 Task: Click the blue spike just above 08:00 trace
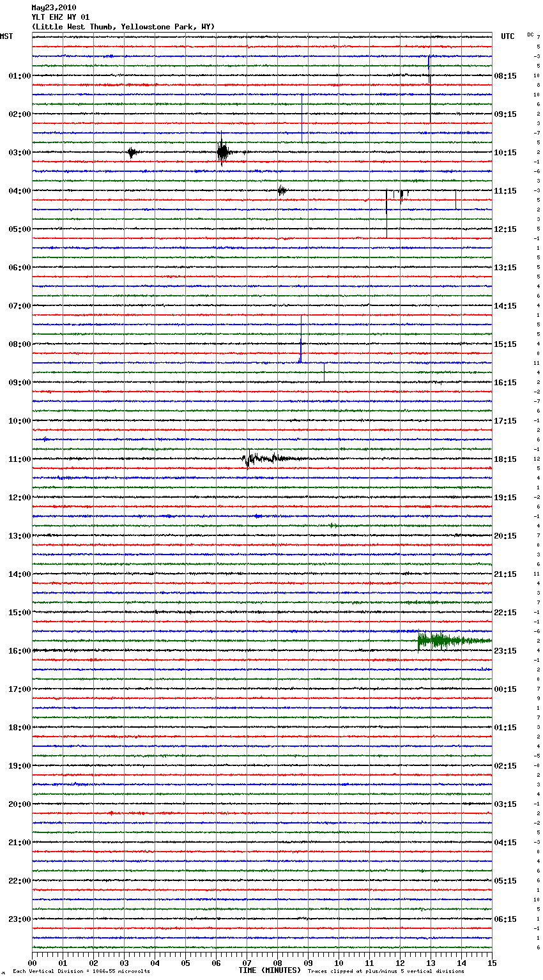[301, 339]
